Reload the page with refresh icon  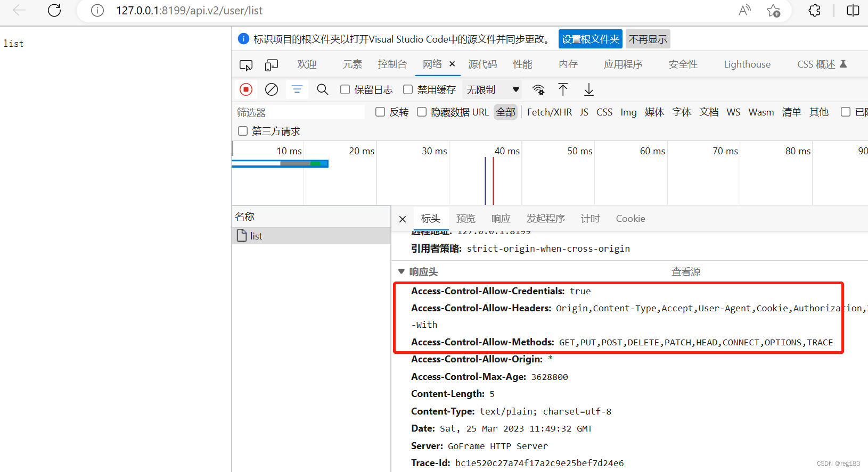tap(54, 10)
